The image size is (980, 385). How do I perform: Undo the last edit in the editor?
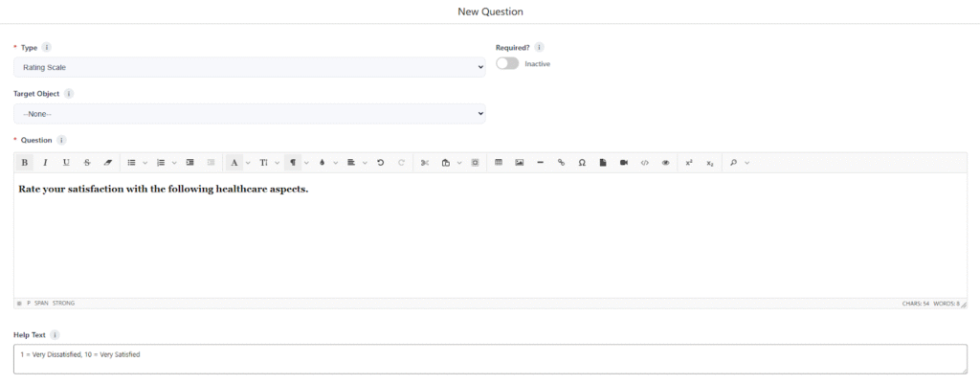(x=381, y=163)
